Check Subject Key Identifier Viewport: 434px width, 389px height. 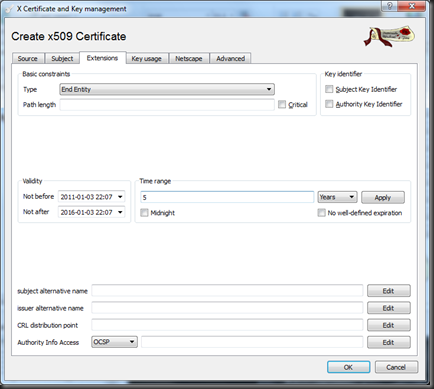(x=329, y=89)
